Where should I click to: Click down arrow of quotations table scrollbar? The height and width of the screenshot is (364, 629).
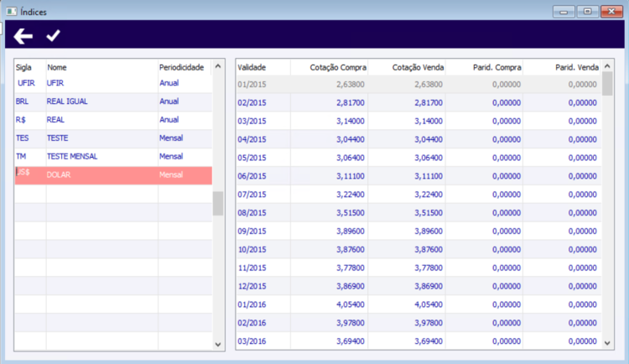607,343
